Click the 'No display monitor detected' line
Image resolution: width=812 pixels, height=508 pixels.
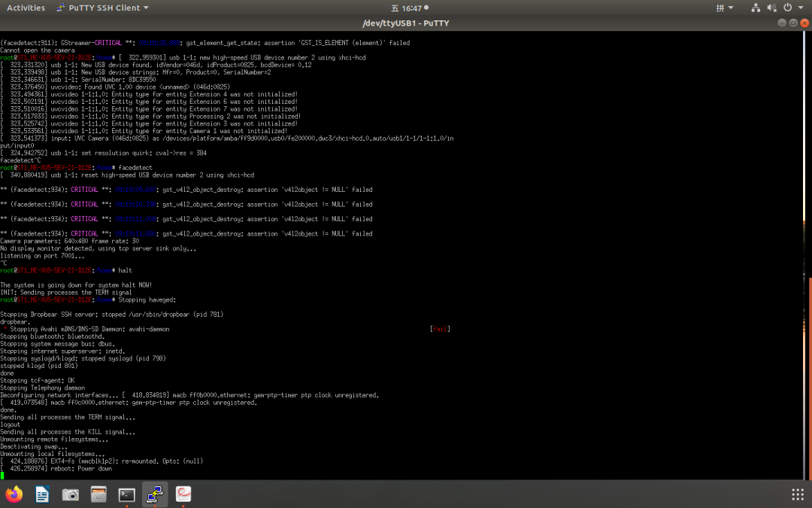click(x=98, y=248)
